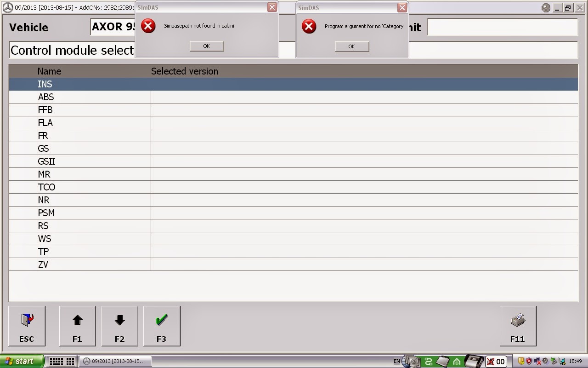
Task: Select the ZV control module row
Action: pos(293,264)
